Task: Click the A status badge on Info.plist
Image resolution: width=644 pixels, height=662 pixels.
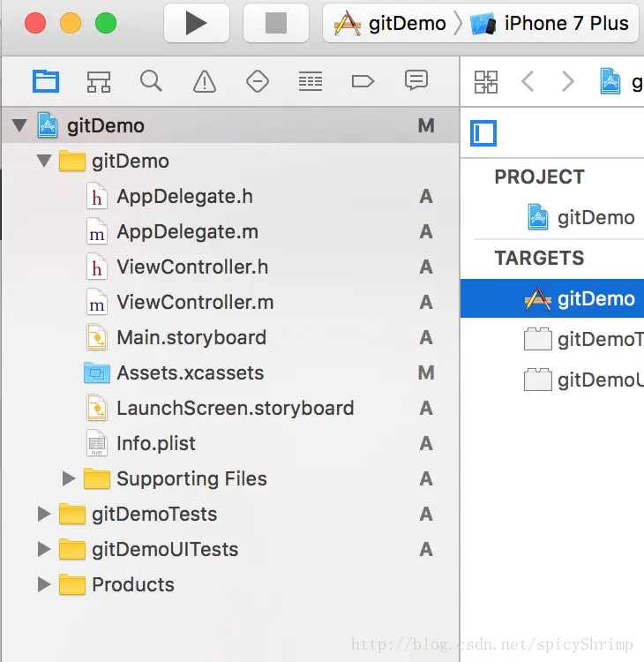Action: [426, 443]
